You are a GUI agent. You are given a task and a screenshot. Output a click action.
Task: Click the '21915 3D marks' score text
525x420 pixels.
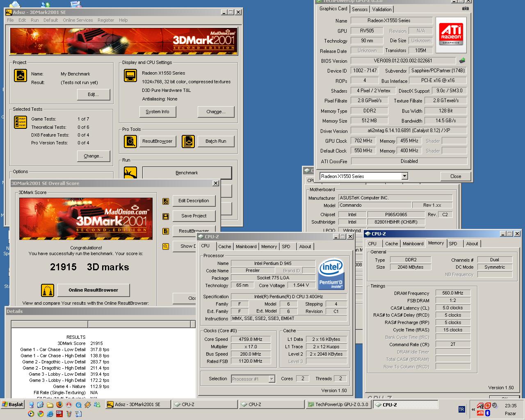(x=89, y=267)
